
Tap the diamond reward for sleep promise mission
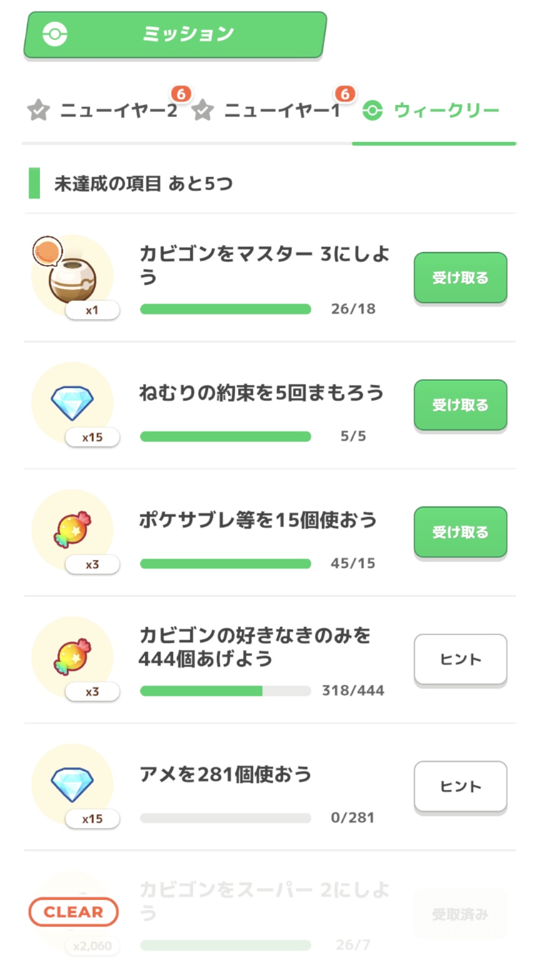pyautogui.click(x=72, y=403)
